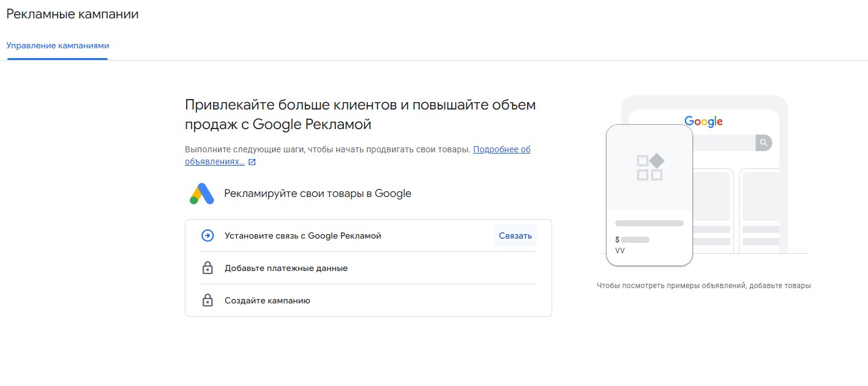
Task: Click the Привлекайте больше клиентов heading
Action: pos(360,114)
